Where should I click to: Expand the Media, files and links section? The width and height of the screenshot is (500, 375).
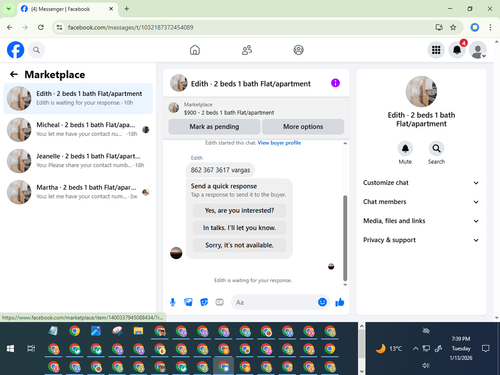pyautogui.click(x=421, y=221)
